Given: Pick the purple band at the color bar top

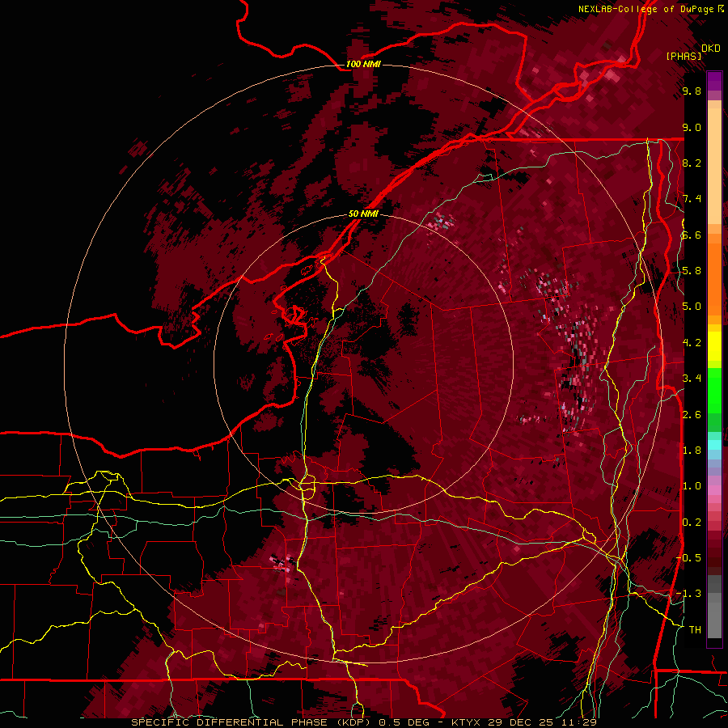Looking at the screenshot, I should (714, 81).
